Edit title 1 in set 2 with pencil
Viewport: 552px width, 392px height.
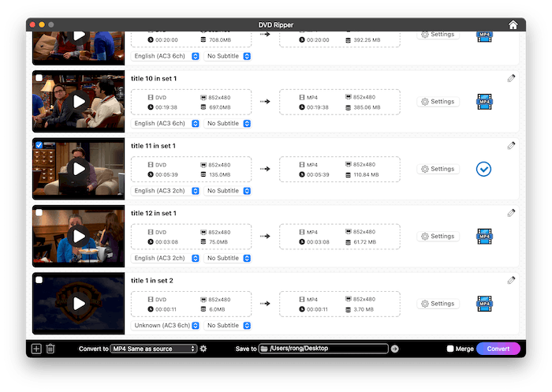click(x=511, y=280)
